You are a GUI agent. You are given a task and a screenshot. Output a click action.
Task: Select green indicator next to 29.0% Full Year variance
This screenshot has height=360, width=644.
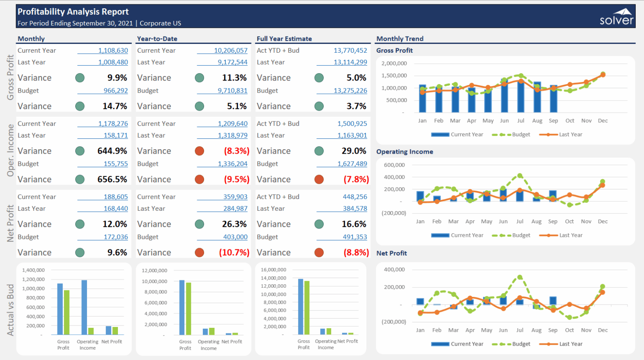pos(319,151)
